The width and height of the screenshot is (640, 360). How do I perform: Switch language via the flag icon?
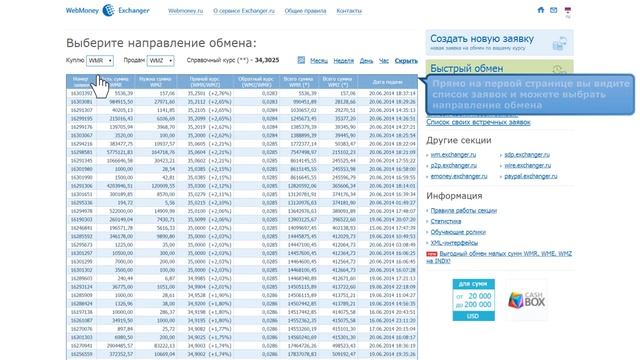click(x=568, y=10)
